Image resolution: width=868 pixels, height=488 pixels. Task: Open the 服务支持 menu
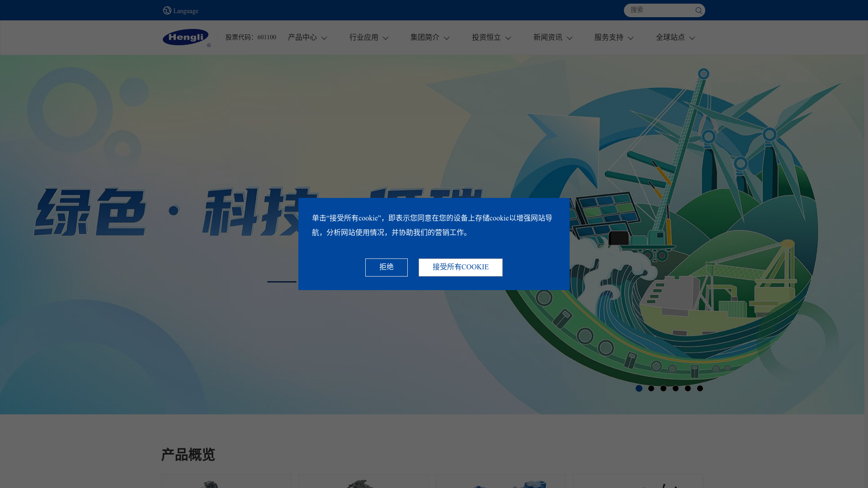click(609, 38)
